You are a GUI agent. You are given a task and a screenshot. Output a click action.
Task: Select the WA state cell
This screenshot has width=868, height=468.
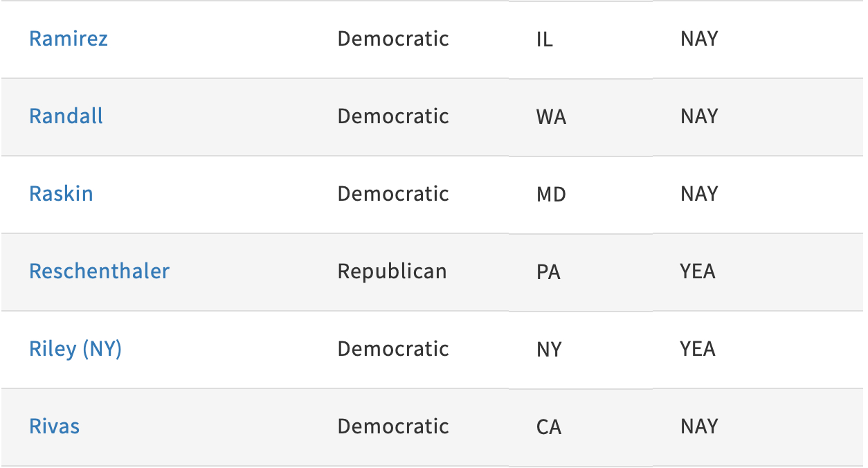coord(551,117)
